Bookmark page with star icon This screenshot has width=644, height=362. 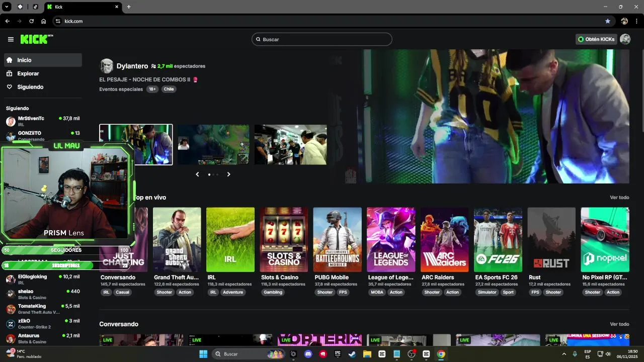608,21
